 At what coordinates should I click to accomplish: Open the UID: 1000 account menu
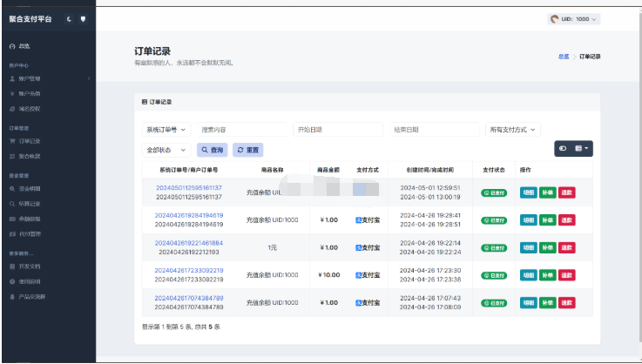click(x=575, y=19)
